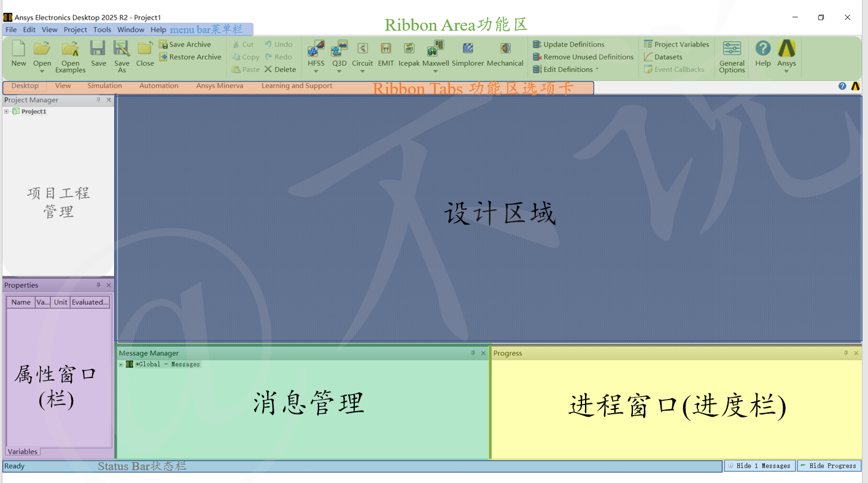Screen dimensions: 868x483
Task: Click the Maxwell design icon
Action: point(435,48)
